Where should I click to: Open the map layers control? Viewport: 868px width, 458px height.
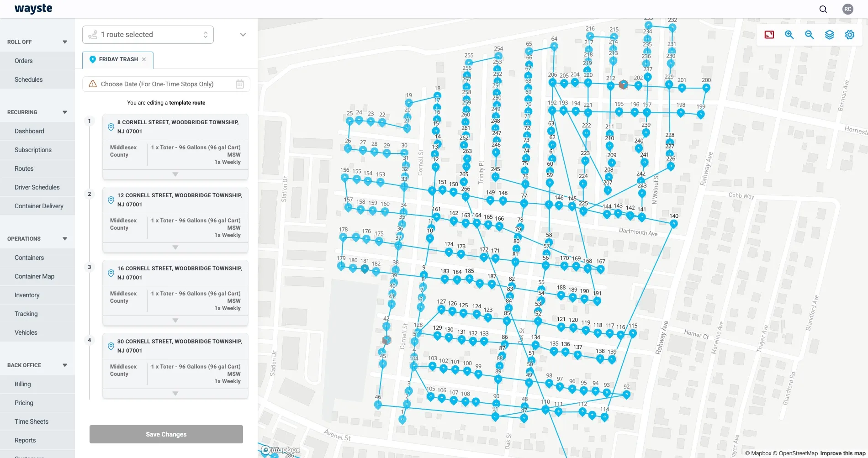(x=829, y=35)
